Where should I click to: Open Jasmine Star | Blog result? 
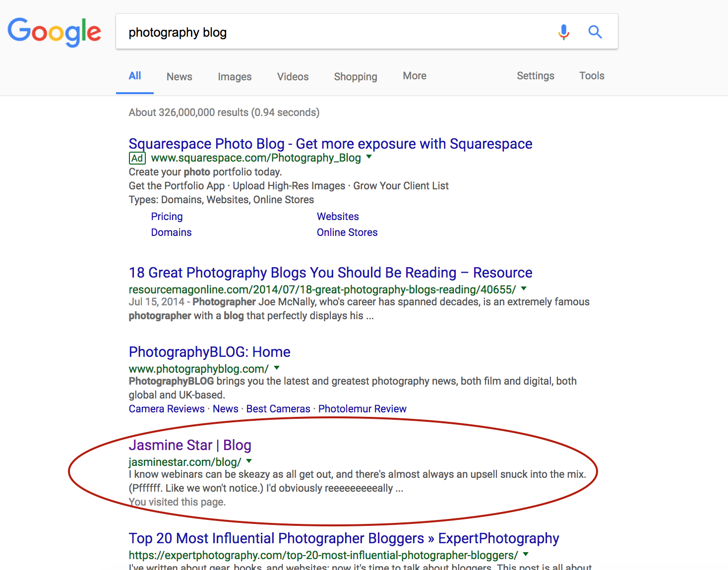(x=190, y=445)
